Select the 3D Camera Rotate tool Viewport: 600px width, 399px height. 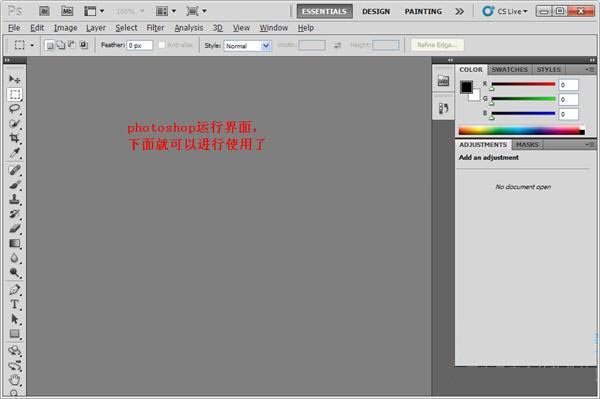click(15, 365)
